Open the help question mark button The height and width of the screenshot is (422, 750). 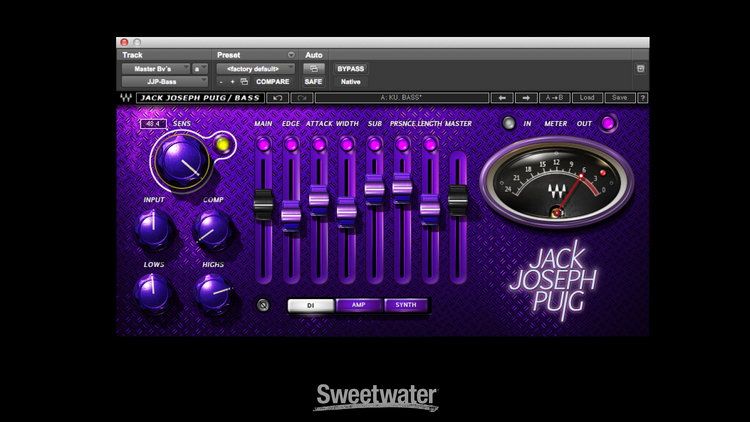643,98
